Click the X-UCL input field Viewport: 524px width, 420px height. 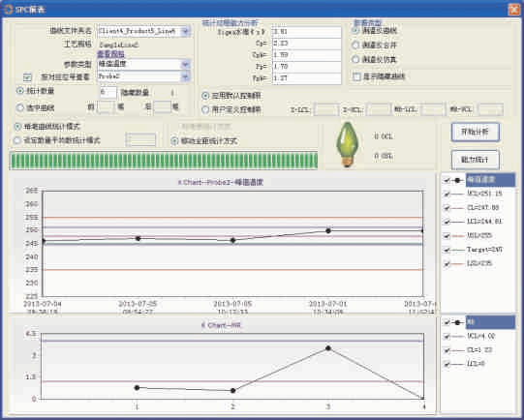click(x=379, y=109)
